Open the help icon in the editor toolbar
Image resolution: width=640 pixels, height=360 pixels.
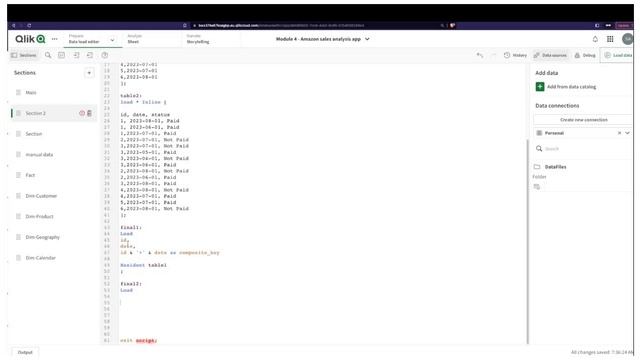point(105,55)
